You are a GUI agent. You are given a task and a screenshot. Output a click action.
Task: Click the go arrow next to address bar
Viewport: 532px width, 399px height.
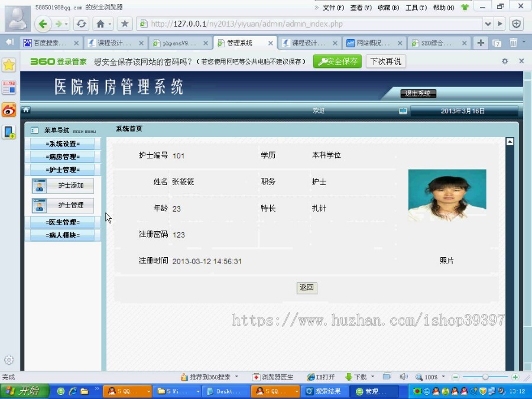tap(500, 24)
